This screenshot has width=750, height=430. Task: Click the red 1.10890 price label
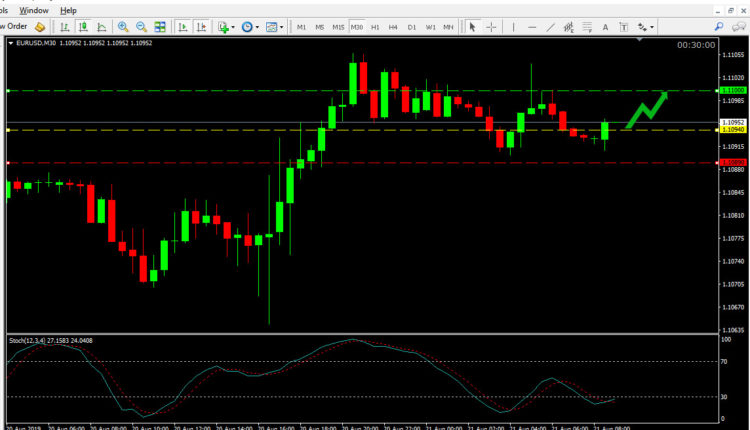pos(733,163)
